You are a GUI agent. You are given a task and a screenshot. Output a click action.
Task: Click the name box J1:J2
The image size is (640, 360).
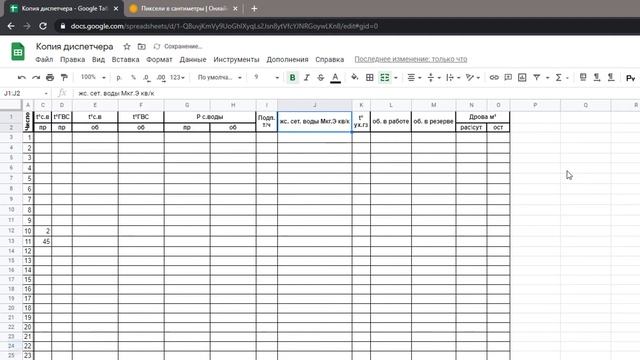pos(25,93)
